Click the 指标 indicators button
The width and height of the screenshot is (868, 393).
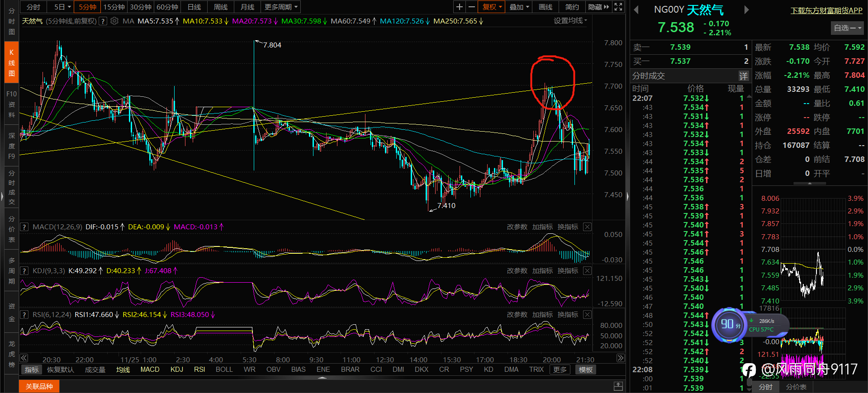point(32,370)
